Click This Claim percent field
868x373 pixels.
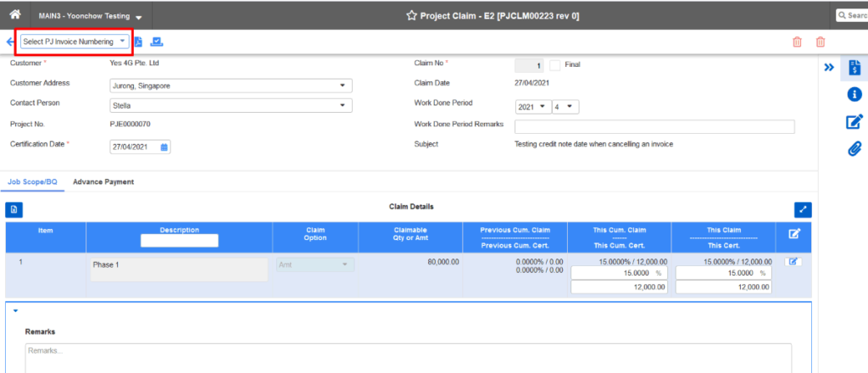(x=724, y=273)
